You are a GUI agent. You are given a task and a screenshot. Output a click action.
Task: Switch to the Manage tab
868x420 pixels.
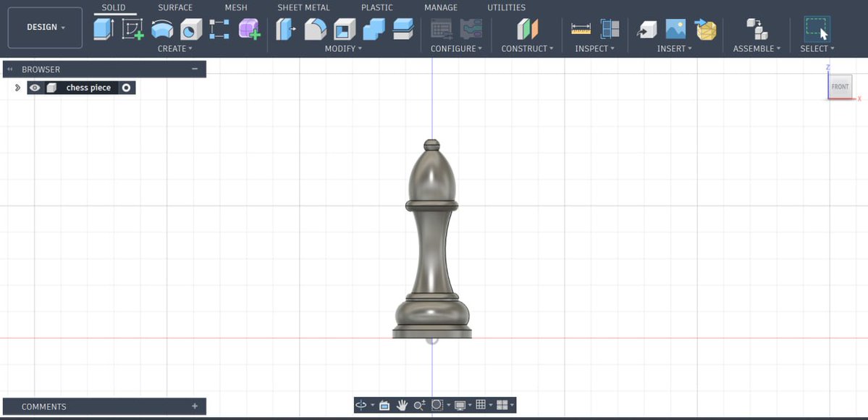tap(441, 8)
